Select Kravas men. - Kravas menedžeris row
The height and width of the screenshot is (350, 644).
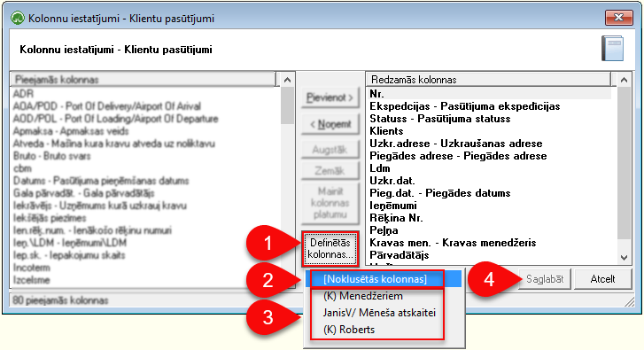click(x=490, y=243)
